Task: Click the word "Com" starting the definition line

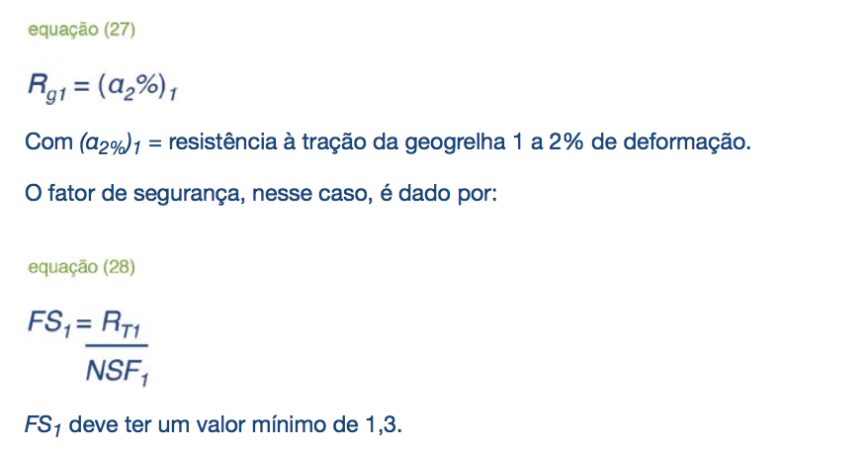Action: 48,141
